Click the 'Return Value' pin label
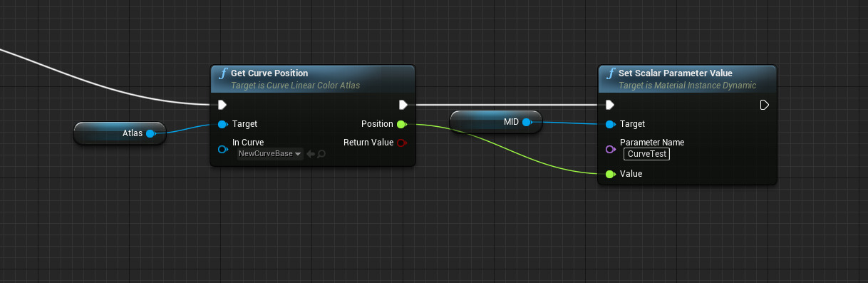The image size is (868, 283). (368, 143)
